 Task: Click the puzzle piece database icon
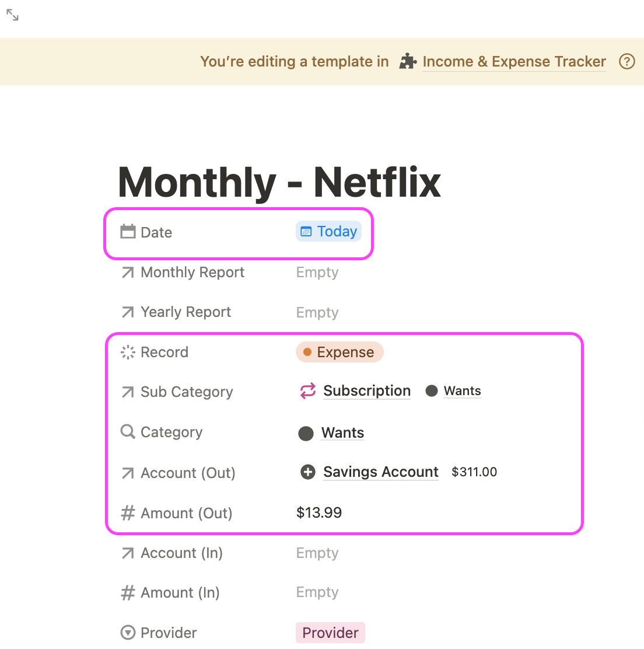click(x=408, y=62)
